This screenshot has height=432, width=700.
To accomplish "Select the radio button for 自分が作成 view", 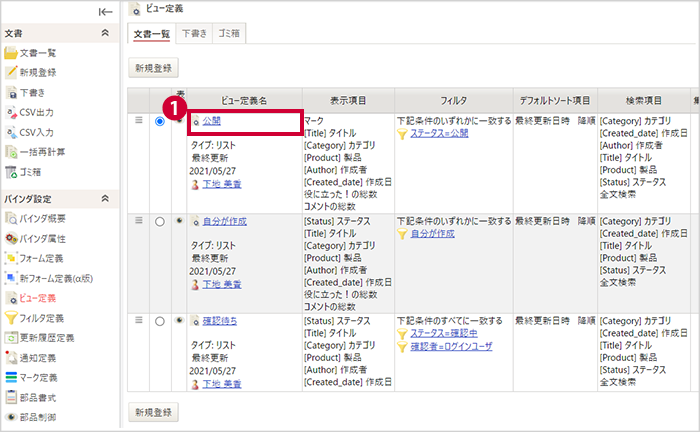I will pyautogui.click(x=160, y=222).
